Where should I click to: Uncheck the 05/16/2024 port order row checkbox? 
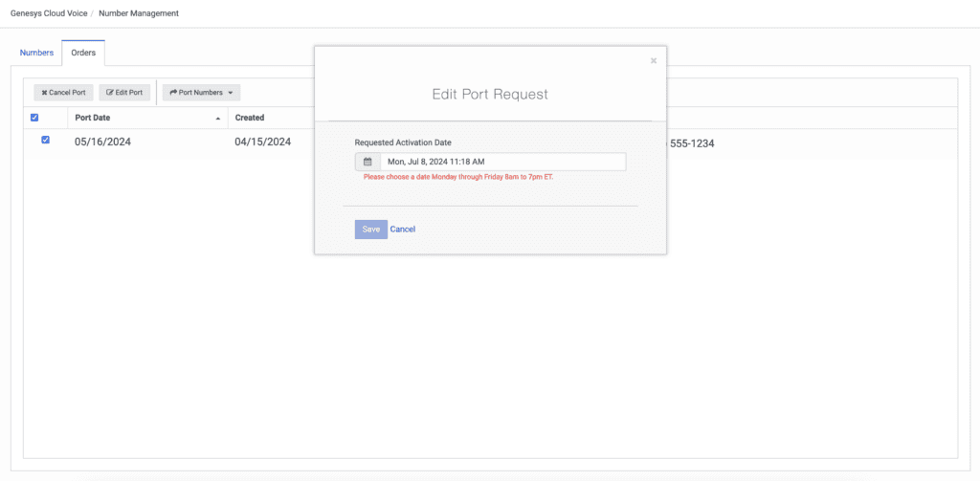click(x=45, y=141)
